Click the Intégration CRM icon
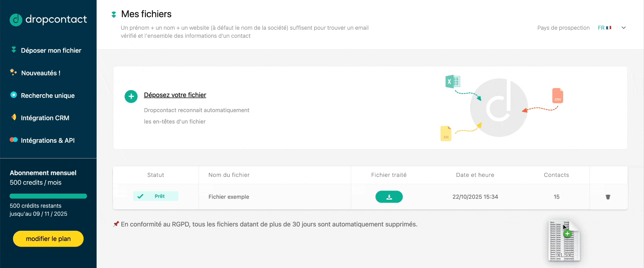This screenshot has width=644, height=268. click(x=14, y=117)
